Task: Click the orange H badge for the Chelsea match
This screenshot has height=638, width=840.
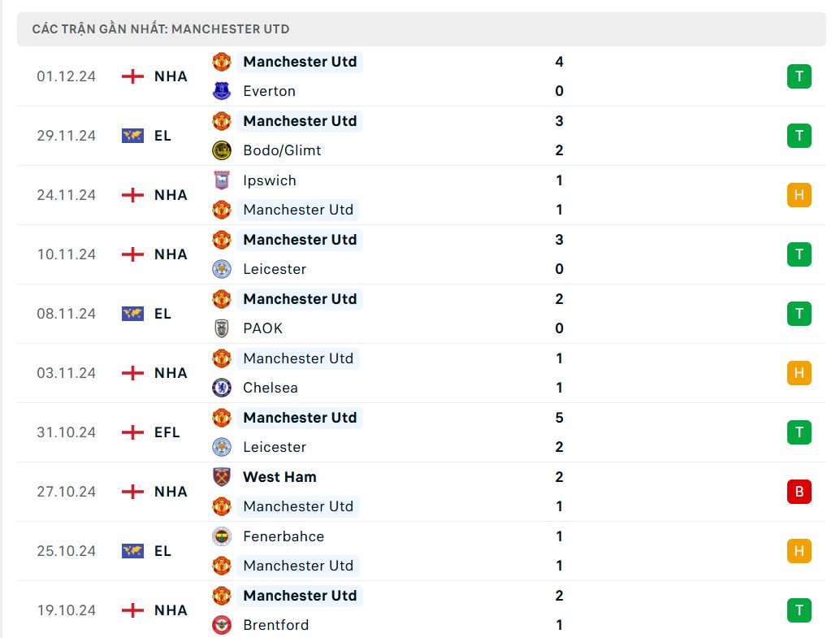Action: (x=799, y=373)
